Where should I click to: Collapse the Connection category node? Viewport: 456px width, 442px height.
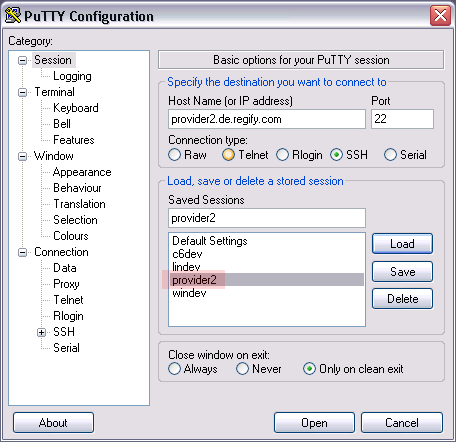click(22, 252)
